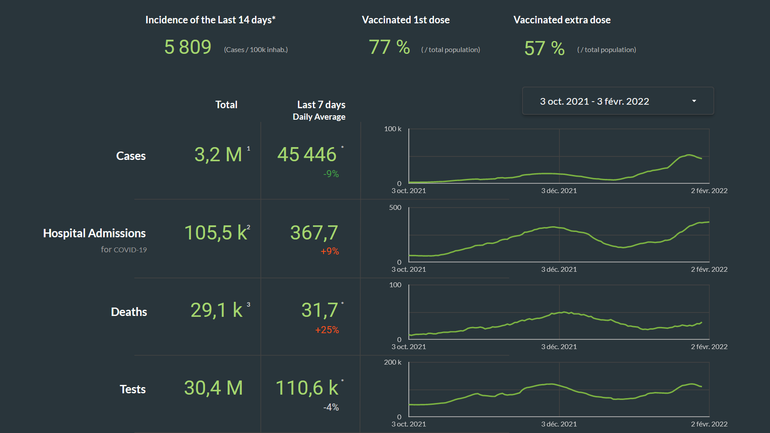Click the 30,4 M total tests value
This screenshot has width=770, height=433.
(x=214, y=388)
